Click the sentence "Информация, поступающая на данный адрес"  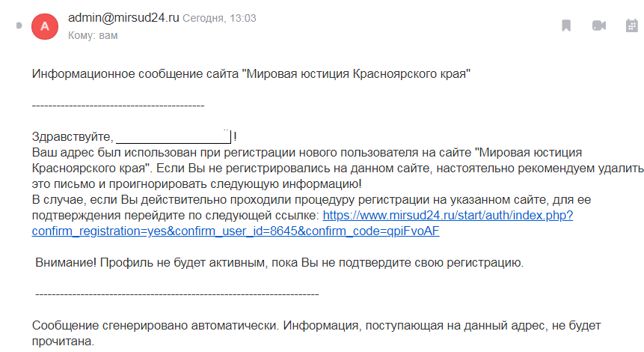click(x=441, y=327)
